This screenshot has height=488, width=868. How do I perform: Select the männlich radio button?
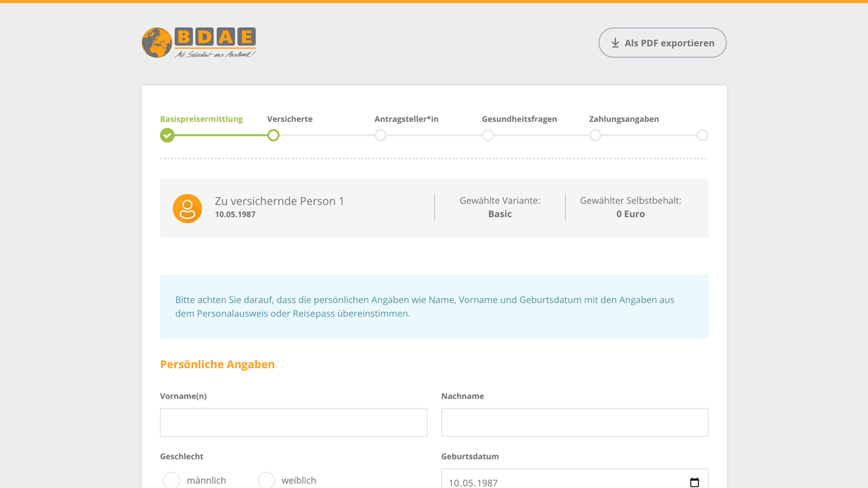171,480
